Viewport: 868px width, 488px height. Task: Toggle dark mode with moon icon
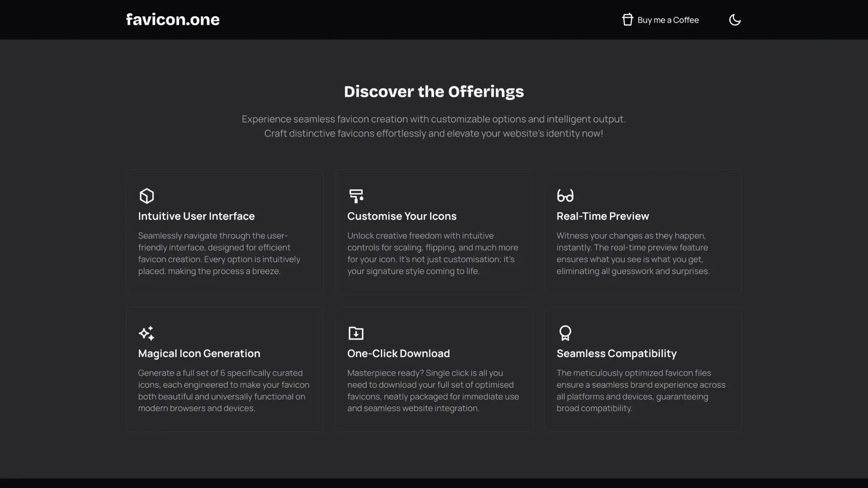click(735, 20)
